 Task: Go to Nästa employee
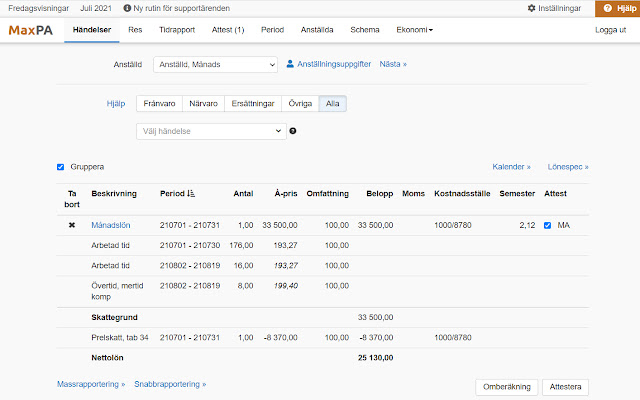pos(393,64)
